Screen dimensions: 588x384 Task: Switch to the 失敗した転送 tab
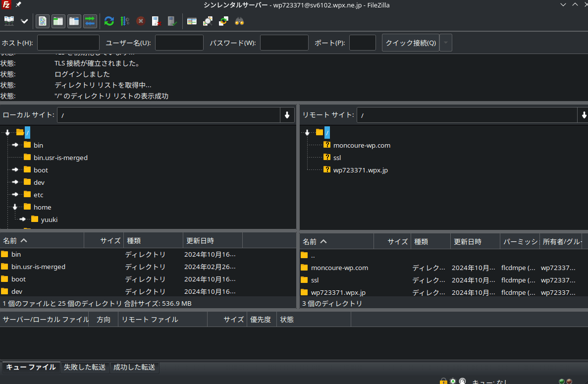(x=85, y=367)
